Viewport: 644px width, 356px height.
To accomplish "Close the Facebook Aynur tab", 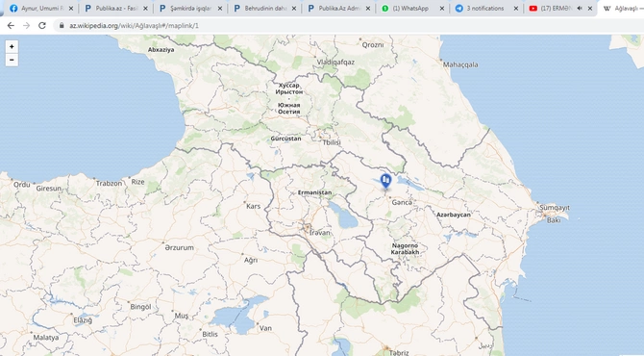I will 70,9.
